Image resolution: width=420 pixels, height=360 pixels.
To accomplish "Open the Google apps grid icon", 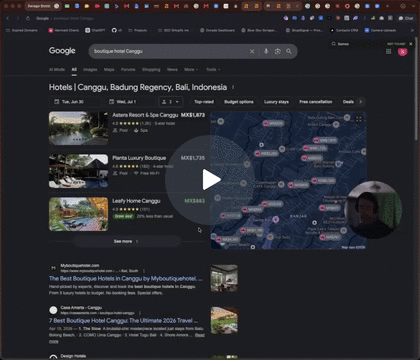I will [x=388, y=51].
